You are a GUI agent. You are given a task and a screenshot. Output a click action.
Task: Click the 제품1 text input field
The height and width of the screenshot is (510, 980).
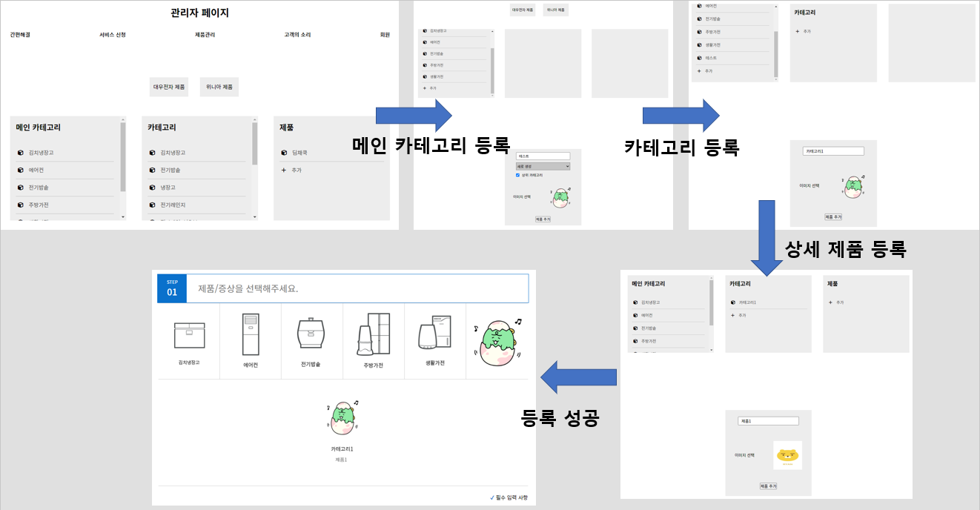tap(768, 420)
